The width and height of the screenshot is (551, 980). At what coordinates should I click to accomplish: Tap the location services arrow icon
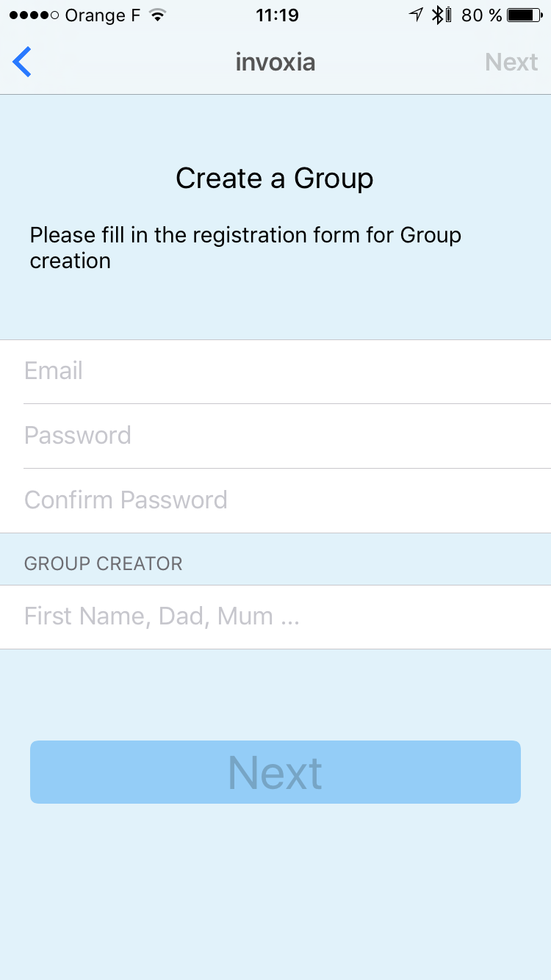pos(417,15)
